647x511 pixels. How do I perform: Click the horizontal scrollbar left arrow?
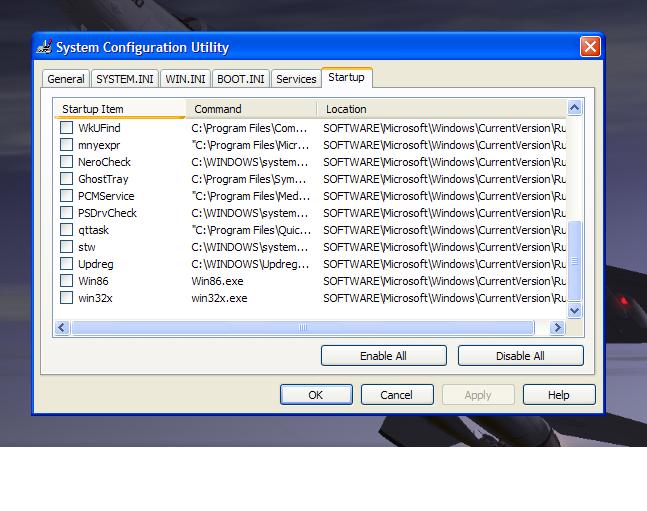pyautogui.click(x=62, y=327)
